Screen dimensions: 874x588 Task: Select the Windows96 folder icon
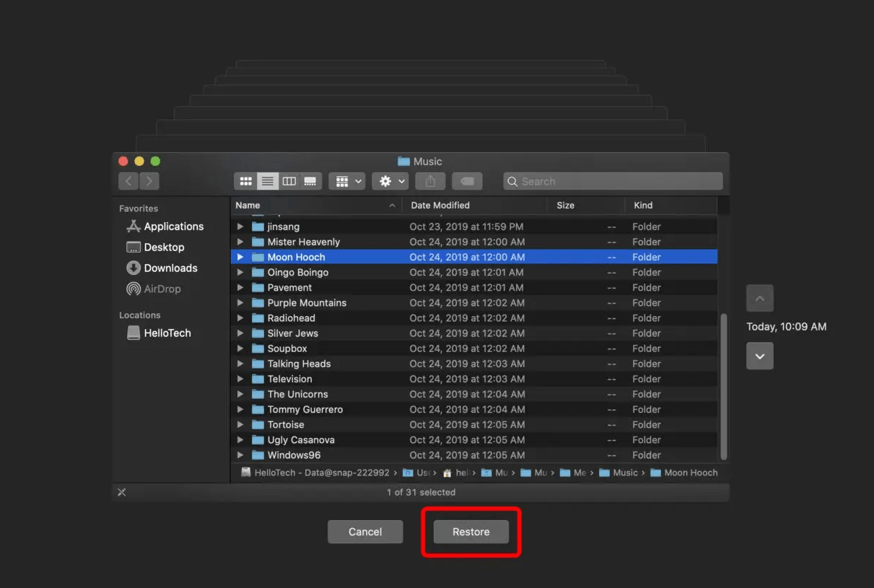tap(258, 455)
